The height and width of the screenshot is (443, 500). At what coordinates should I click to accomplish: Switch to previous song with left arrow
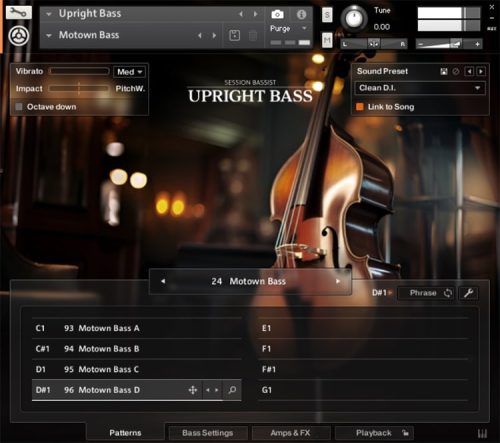(x=163, y=281)
